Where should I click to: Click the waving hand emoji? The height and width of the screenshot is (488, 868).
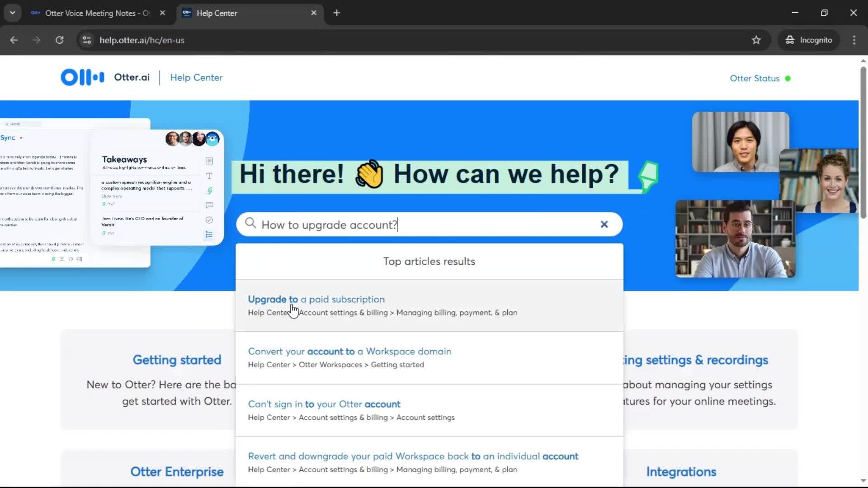point(369,174)
